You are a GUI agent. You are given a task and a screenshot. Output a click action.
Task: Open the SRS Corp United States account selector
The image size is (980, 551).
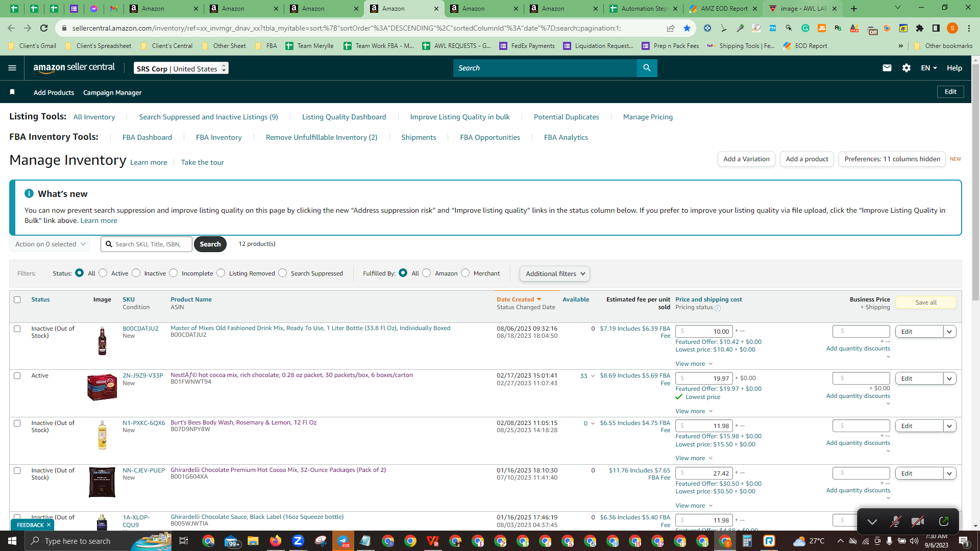pyautogui.click(x=181, y=68)
